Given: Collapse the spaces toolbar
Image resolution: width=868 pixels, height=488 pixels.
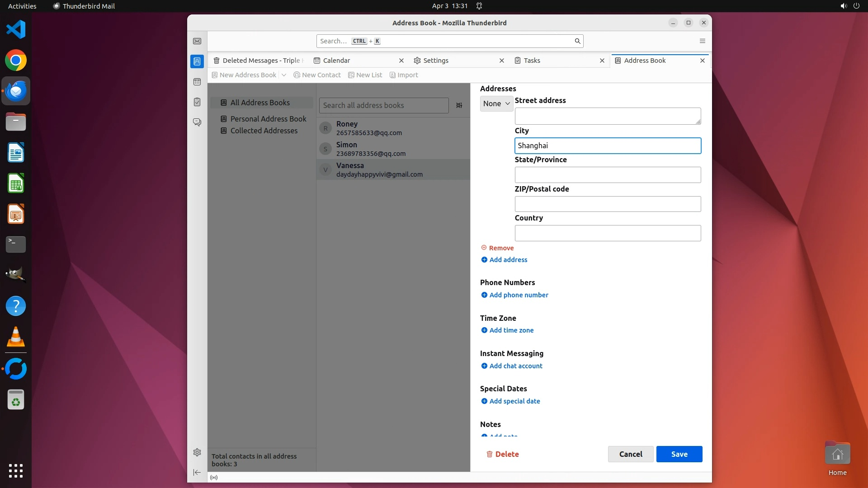Looking at the screenshot, I should [x=197, y=472].
